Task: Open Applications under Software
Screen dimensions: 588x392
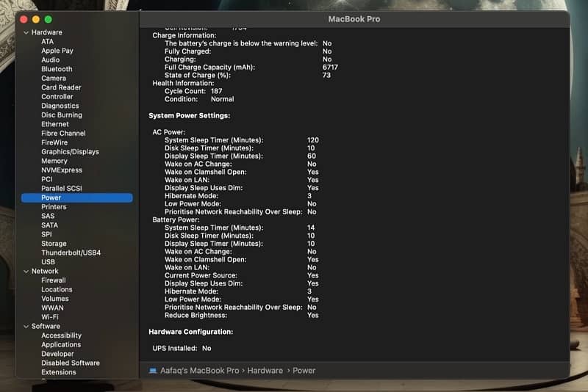Action: (61, 344)
